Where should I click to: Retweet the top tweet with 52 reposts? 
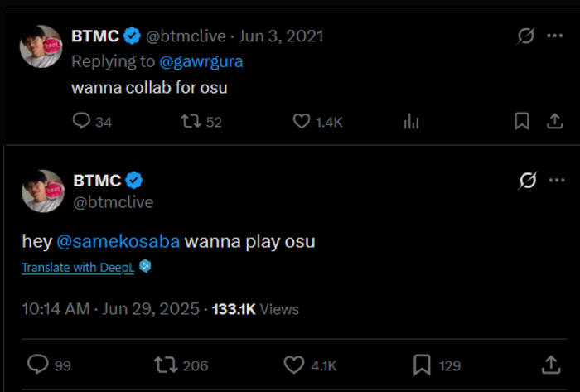191,122
